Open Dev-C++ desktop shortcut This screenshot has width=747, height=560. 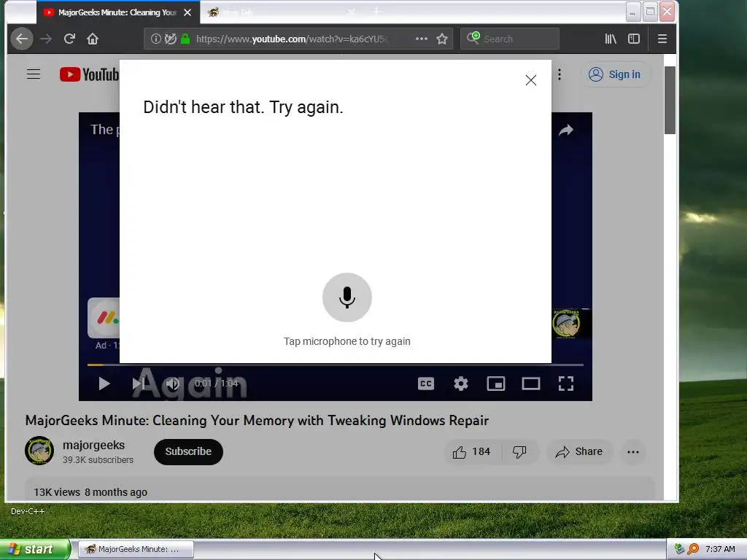pyautogui.click(x=28, y=511)
